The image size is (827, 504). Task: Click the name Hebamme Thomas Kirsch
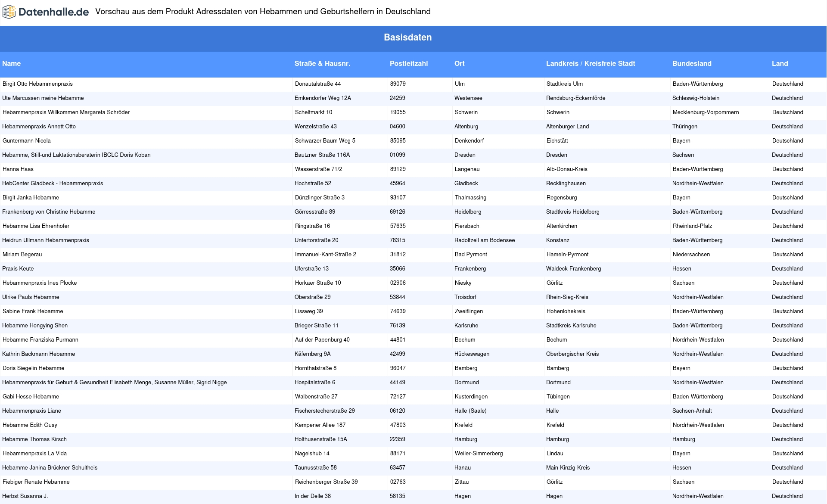(34, 439)
